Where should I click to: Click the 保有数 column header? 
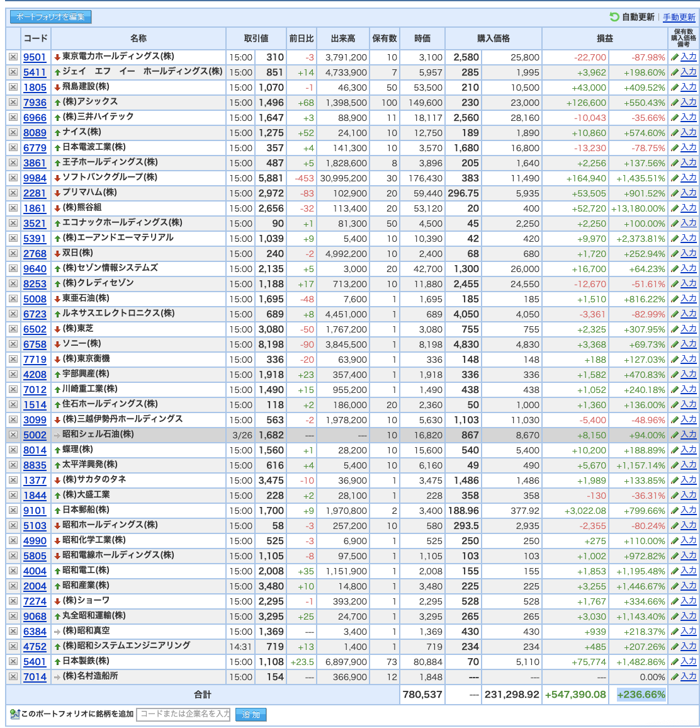(385, 38)
